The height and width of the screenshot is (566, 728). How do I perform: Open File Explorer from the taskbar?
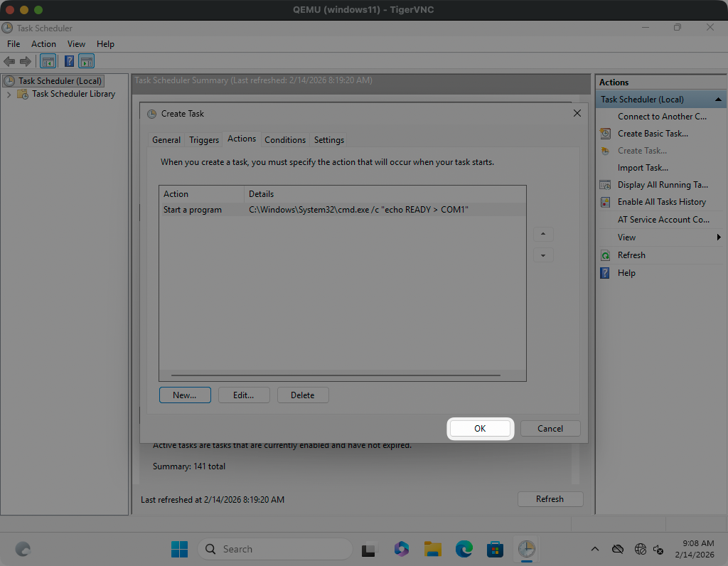click(433, 549)
